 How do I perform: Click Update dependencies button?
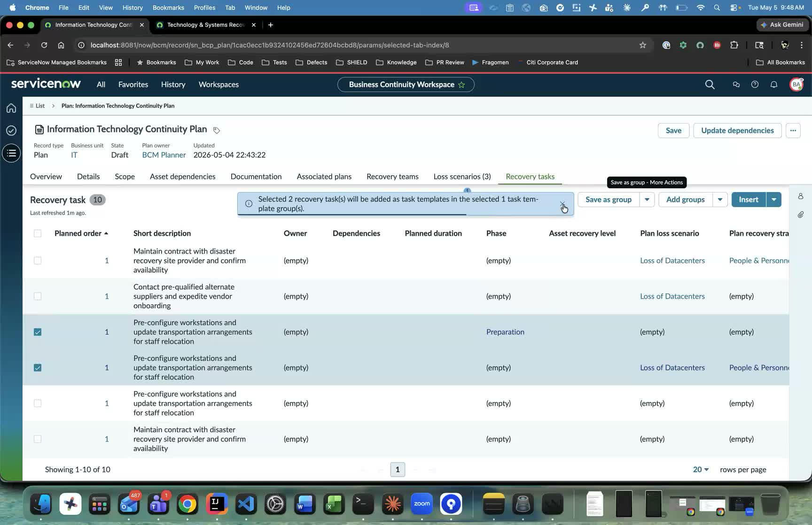click(737, 131)
